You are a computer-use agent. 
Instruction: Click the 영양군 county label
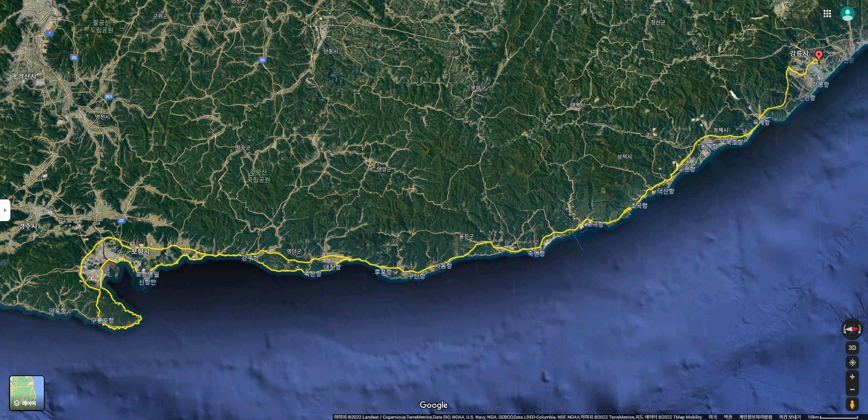tap(384, 169)
